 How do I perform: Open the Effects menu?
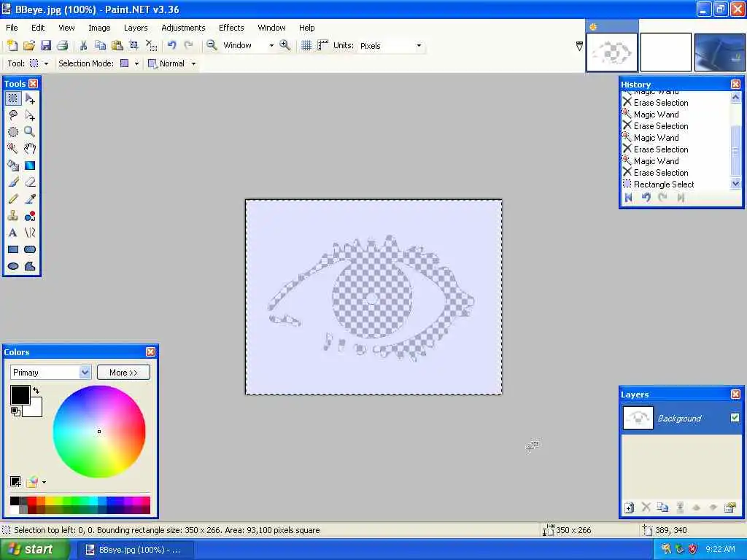(x=231, y=28)
